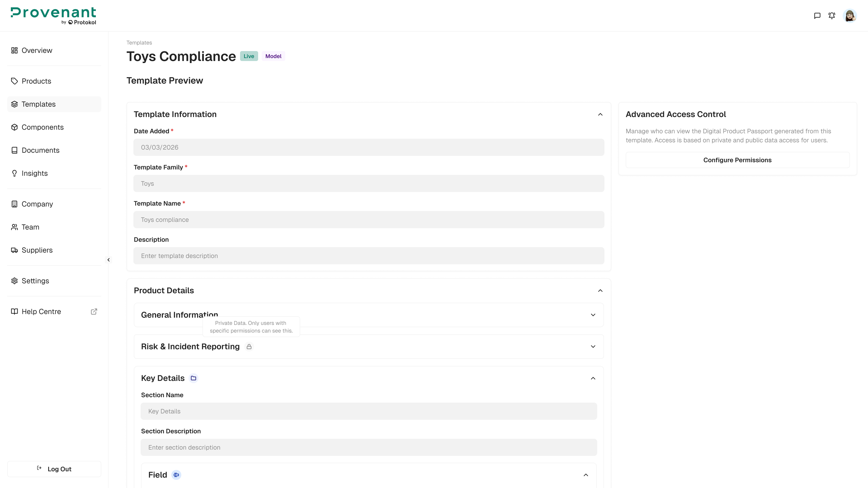Click the Date Added field
Viewport: 868px width, 488px height.
coord(369,147)
